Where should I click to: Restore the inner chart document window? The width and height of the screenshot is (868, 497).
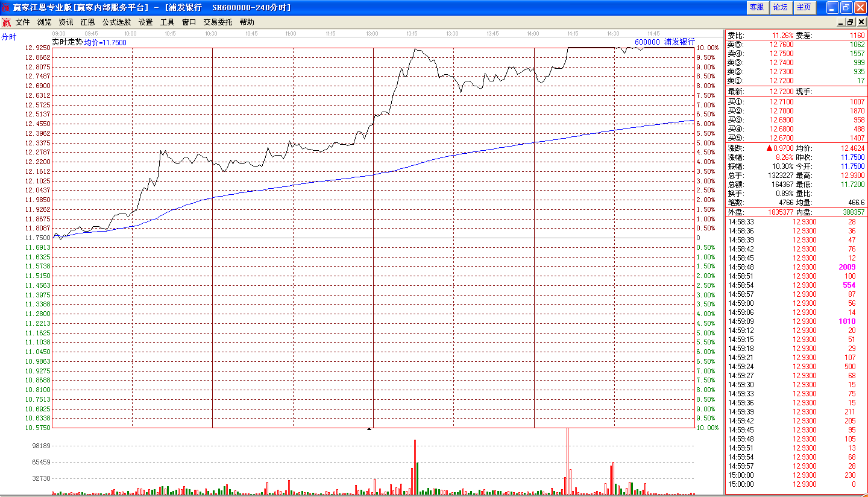click(851, 22)
